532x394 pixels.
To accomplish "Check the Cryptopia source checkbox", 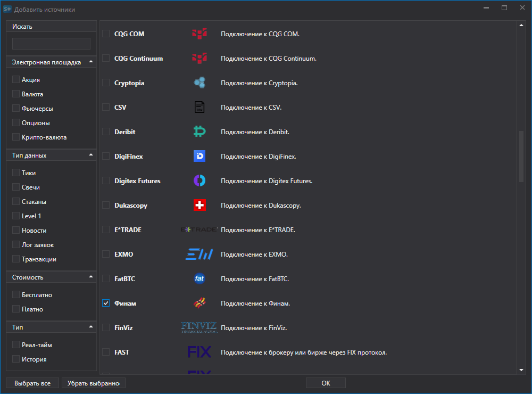I will coord(106,83).
